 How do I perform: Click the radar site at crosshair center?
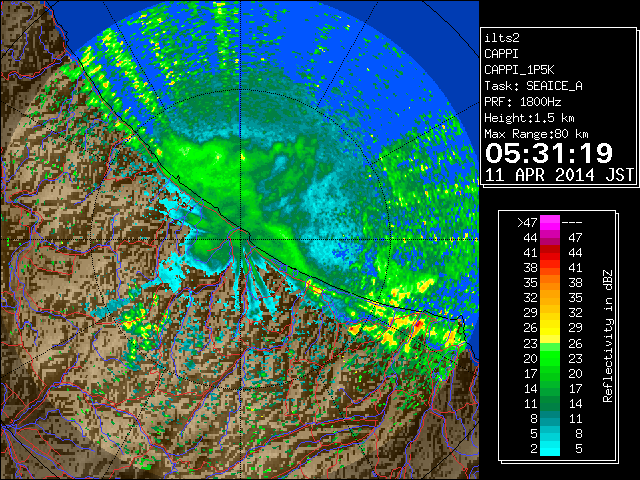click(x=241, y=239)
